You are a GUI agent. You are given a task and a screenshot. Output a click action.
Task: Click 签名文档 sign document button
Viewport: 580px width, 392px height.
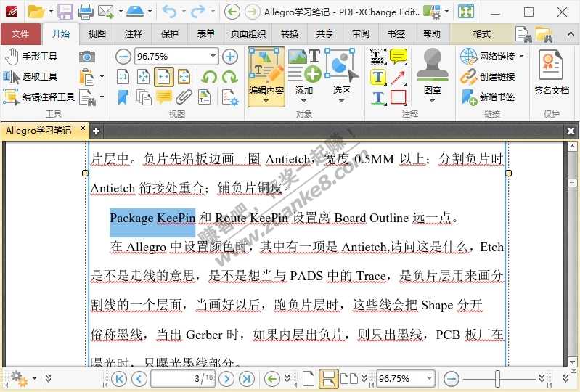(x=552, y=74)
